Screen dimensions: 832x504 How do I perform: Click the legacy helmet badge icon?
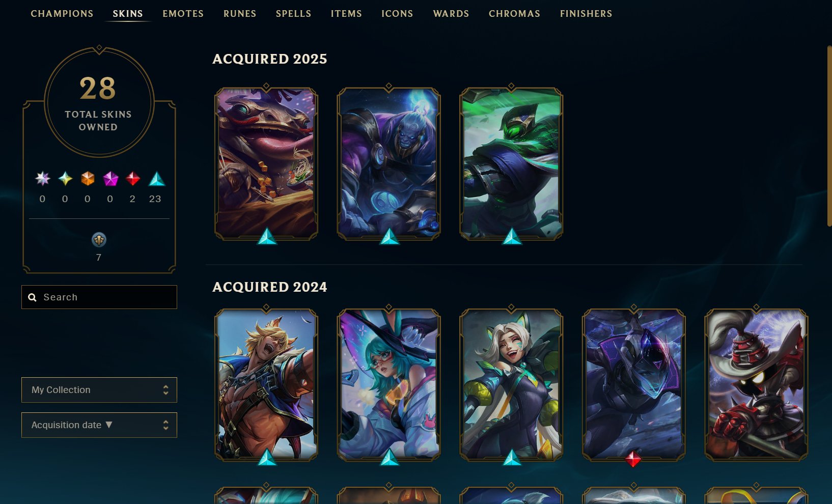coord(99,239)
